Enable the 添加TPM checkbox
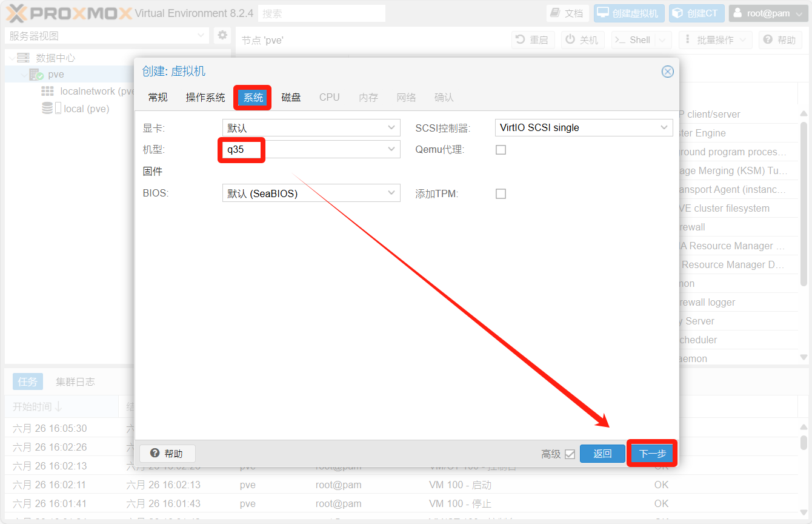Image resolution: width=812 pixels, height=524 pixels. pyautogui.click(x=501, y=194)
